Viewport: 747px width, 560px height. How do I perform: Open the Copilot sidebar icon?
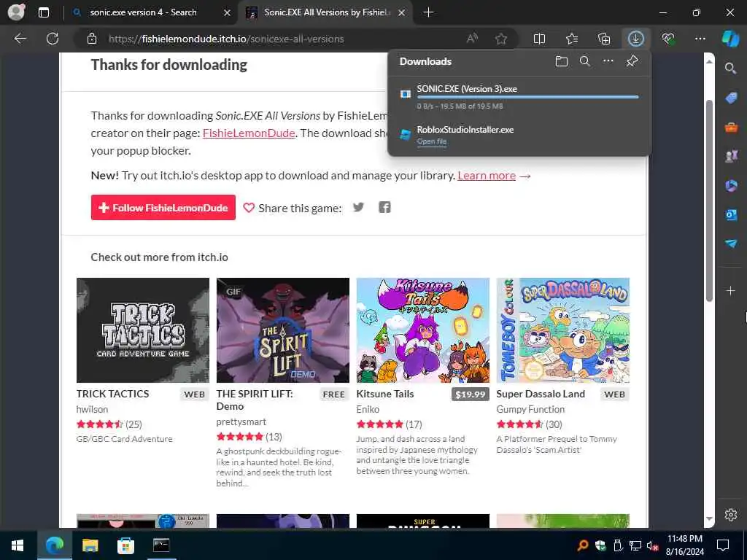coord(730,39)
